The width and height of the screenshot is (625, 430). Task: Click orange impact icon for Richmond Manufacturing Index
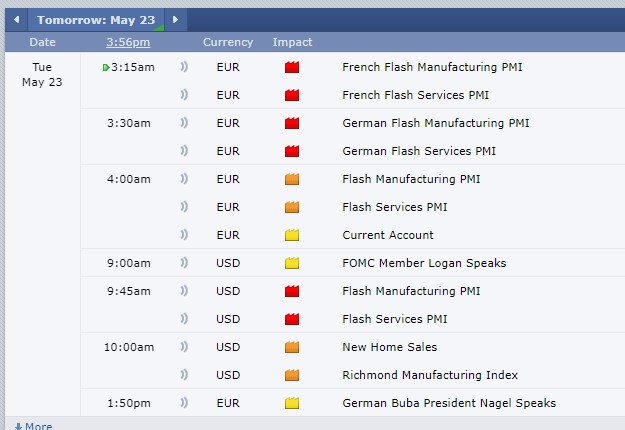tap(292, 375)
